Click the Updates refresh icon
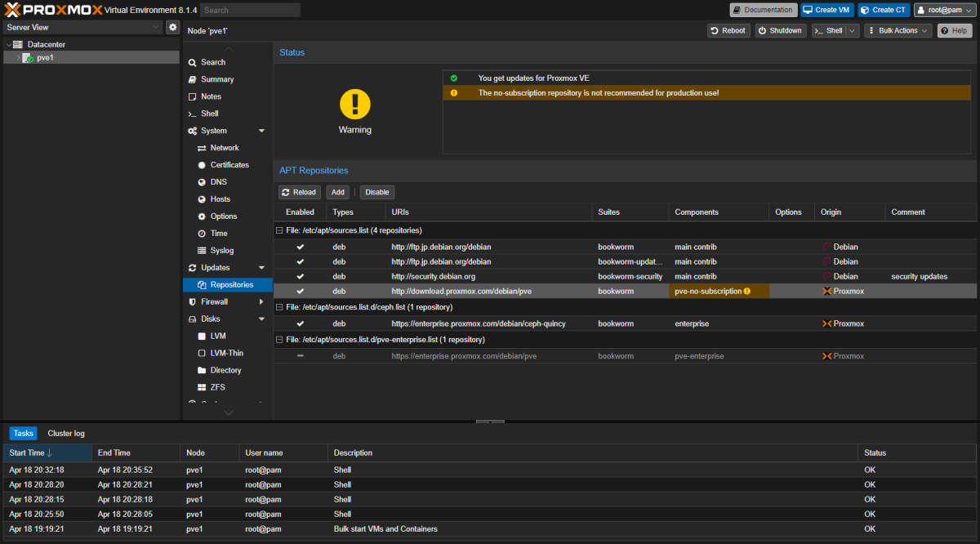The image size is (980, 544). point(192,268)
